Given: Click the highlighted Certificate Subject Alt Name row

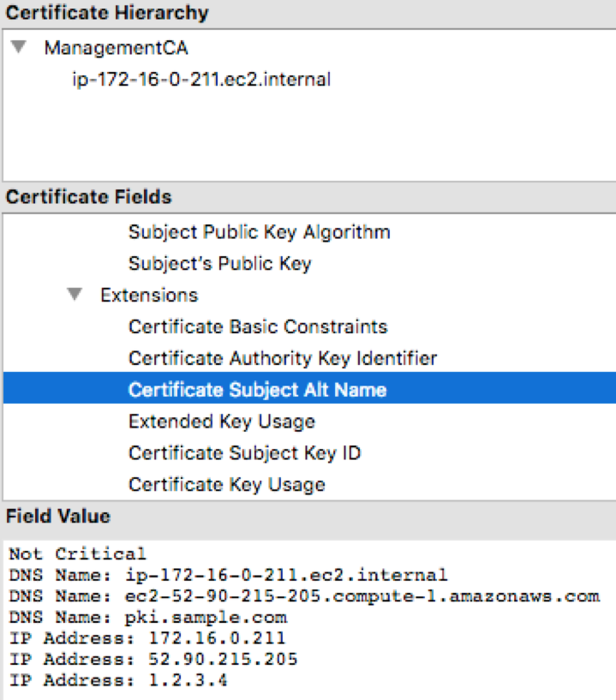Looking at the screenshot, I should point(257,390).
